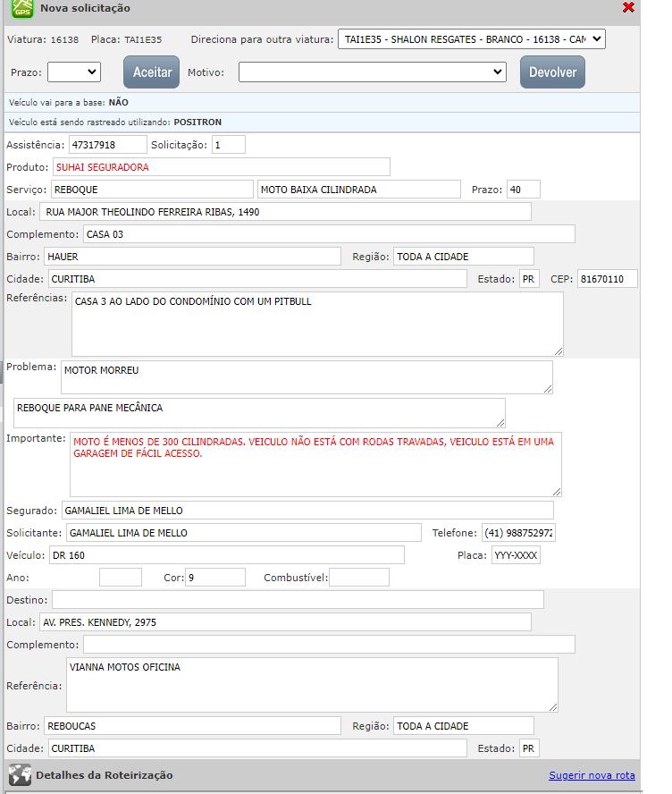Click the resize handle of the Importante textarea
Image resolution: width=672 pixels, height=794 pixels.
coord(557,491)
